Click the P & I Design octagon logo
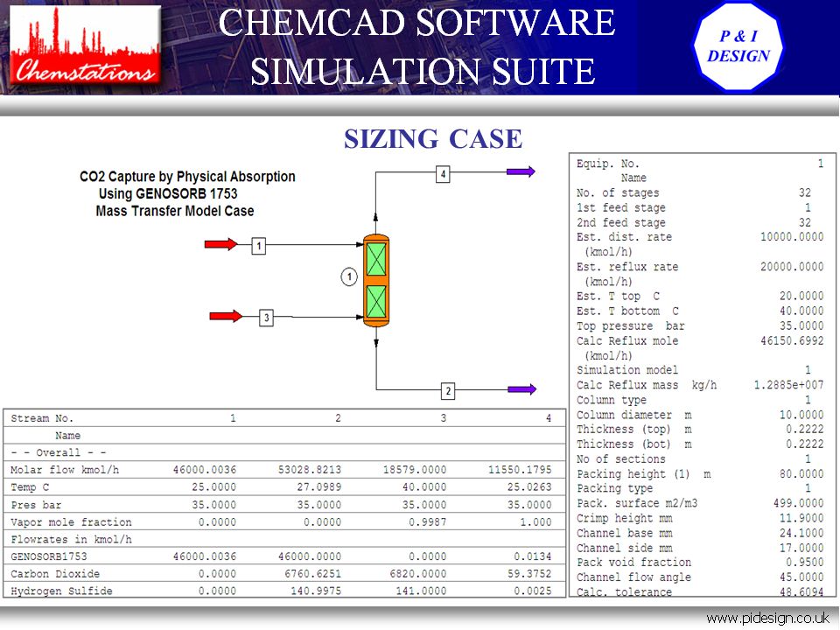This screenshot has height=630, width=840. [x=738, y=46]
